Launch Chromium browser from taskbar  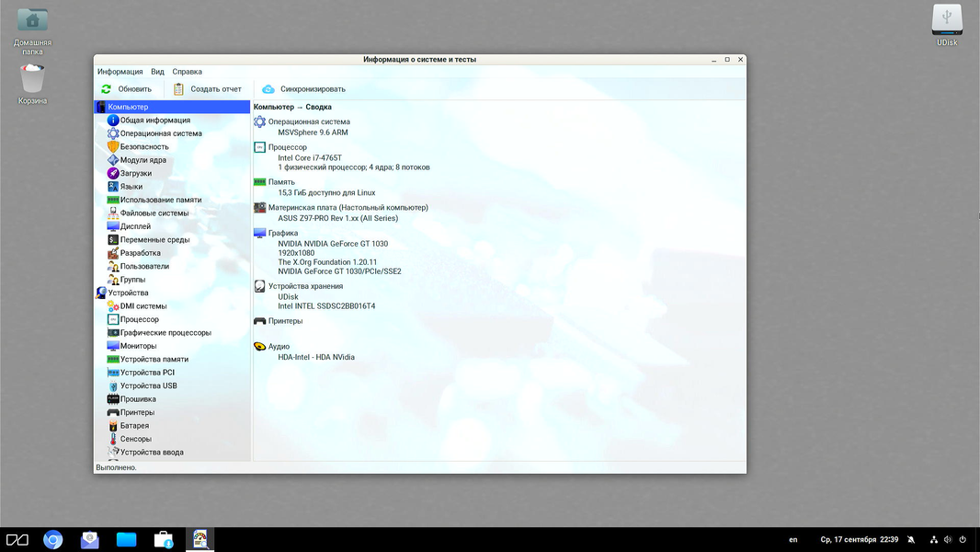(x=53, y=539)
